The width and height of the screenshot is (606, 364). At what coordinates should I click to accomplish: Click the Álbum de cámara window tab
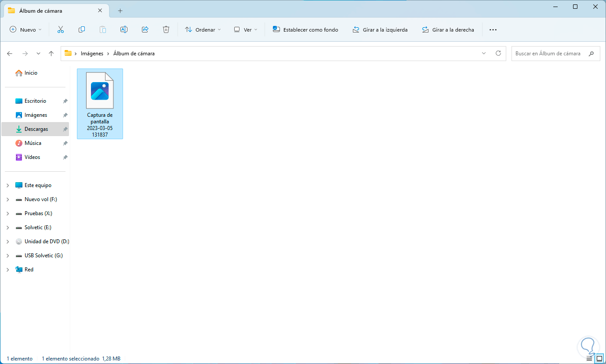point(56,11)
